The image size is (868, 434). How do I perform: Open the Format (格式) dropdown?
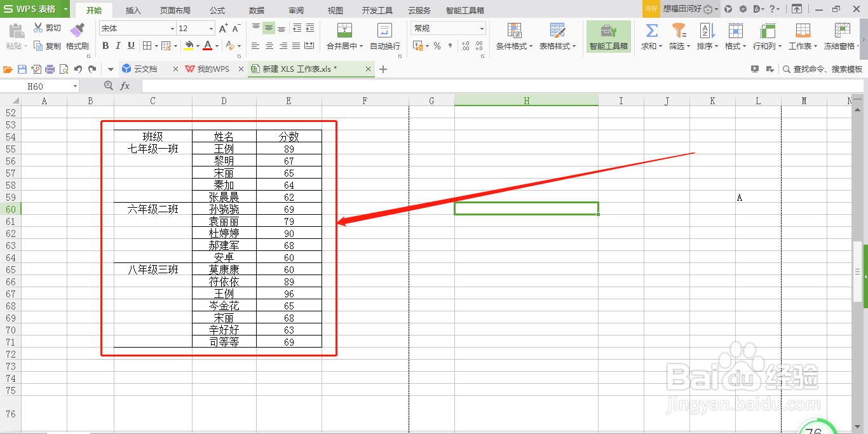click(x=735, y=36)
